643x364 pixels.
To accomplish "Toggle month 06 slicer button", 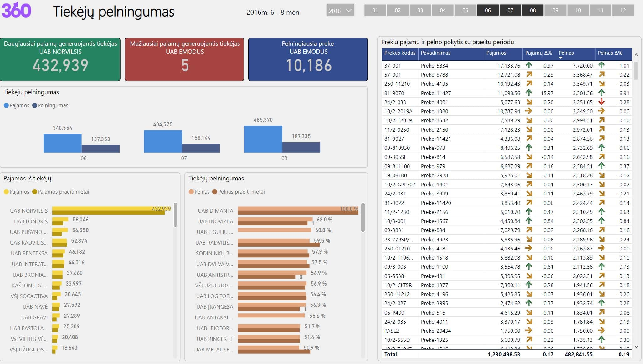I will (487, 10).
